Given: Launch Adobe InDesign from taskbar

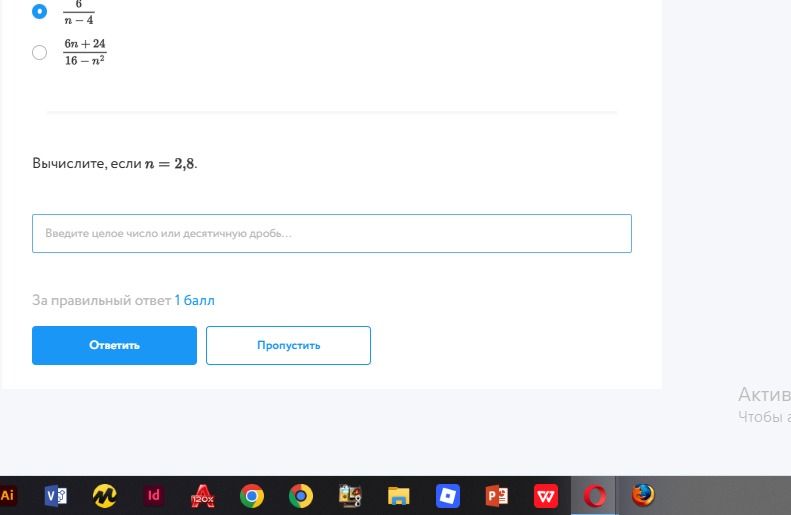Looking at the screenshot, I should [x=153, y=495].
